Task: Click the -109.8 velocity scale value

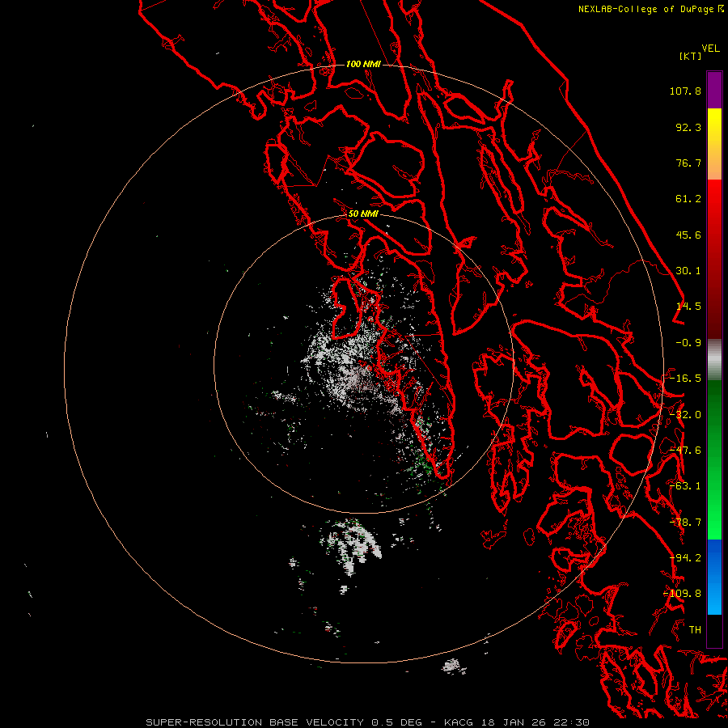Action: pyautogui.click(x=683, y=594)
